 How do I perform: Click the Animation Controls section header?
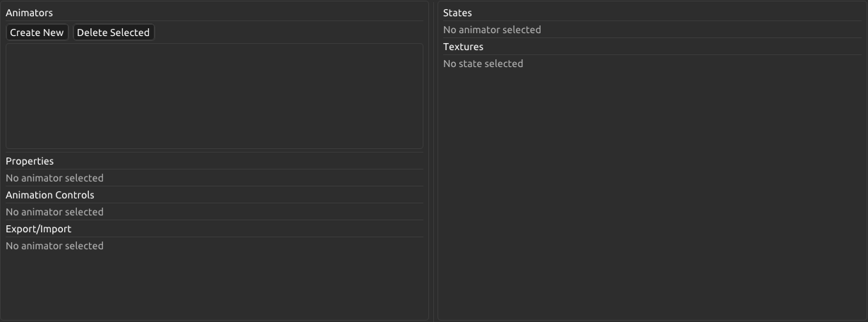click(x=49, y=195)
